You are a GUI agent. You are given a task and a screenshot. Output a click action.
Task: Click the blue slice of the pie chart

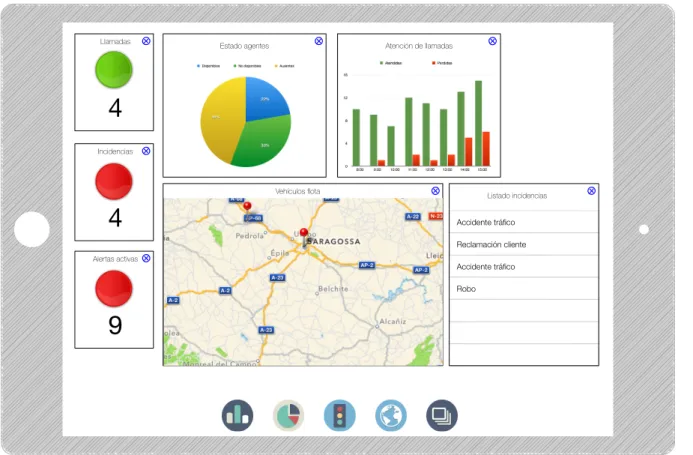(265, 99)
